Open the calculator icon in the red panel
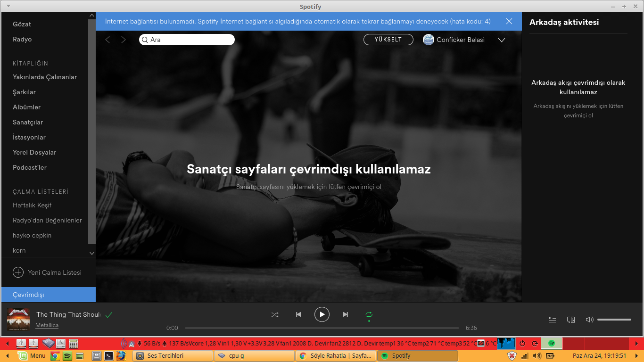The image size is (644, 362). (74, 343)
